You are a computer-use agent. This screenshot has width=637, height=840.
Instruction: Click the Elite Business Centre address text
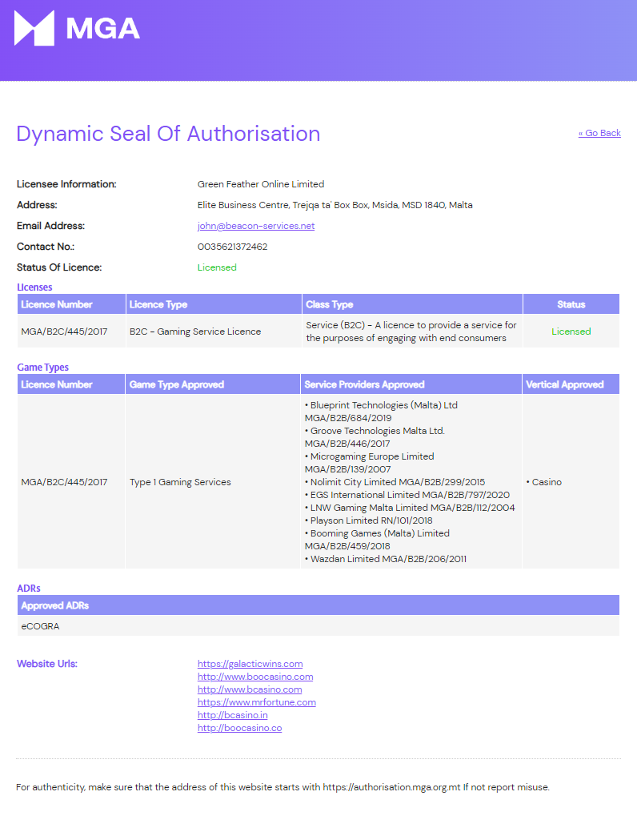point(335,205)
